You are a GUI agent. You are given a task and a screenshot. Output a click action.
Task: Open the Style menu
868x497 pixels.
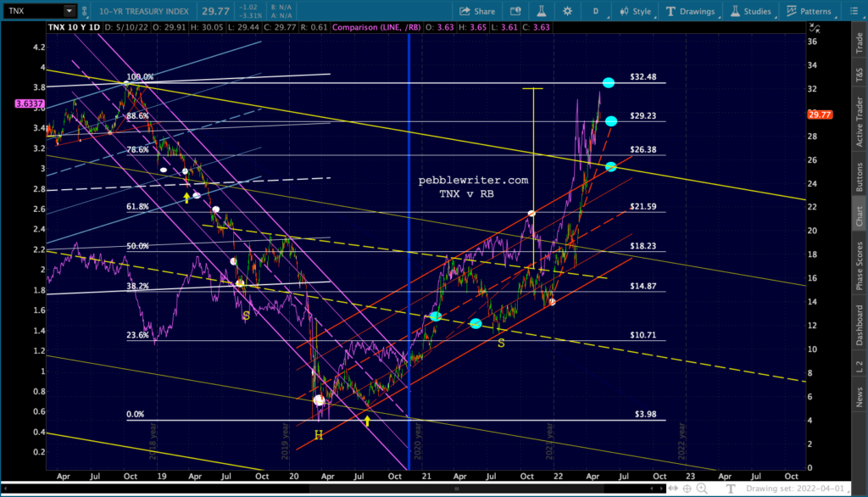tap(636, 11)
